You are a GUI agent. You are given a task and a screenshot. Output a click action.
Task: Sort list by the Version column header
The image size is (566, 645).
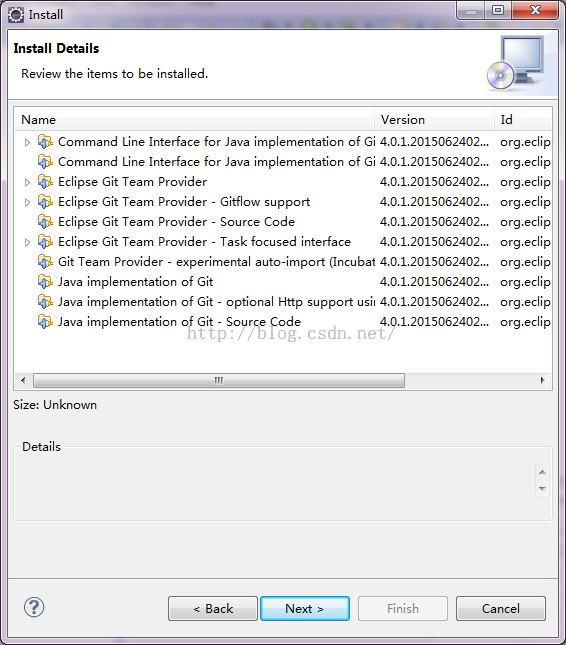click(x=434, y=120)
